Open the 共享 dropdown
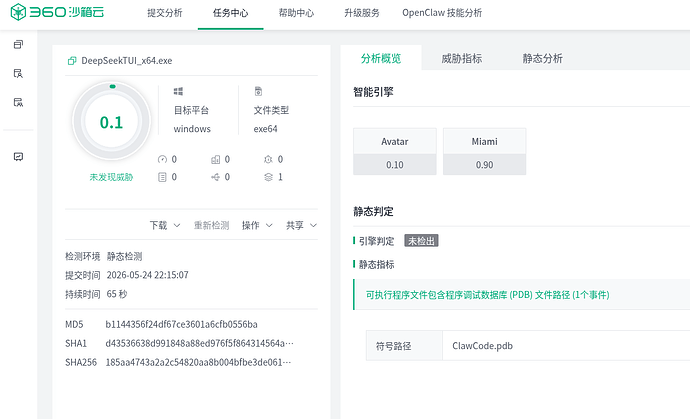Viewport: 690px width, 419px height. 301,225
